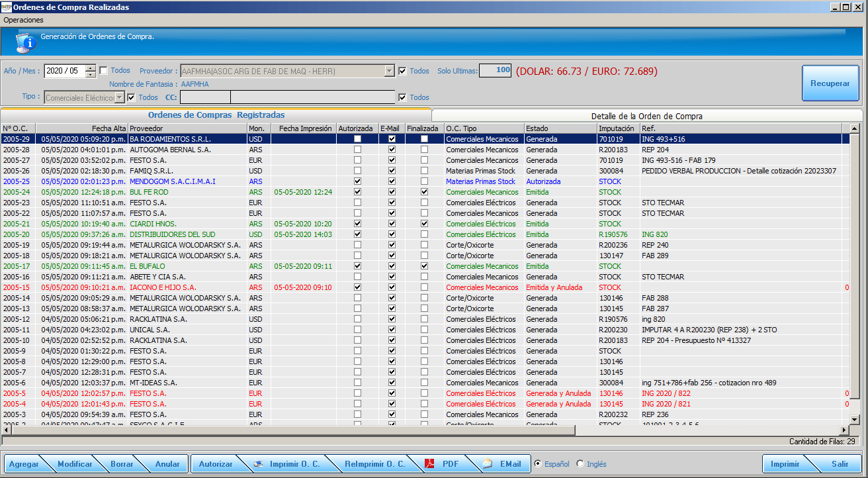This screenshot has height=478, width=868.
Task: Increase Año/Mes with up spinner arrow
Action: click(91, 68)
